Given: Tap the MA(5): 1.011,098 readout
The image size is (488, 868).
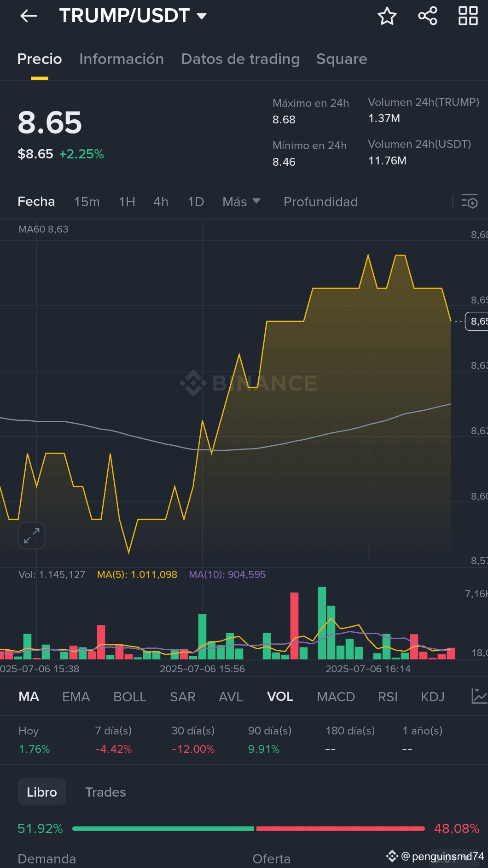Looking at the screenshot, I should pos(137,574).
